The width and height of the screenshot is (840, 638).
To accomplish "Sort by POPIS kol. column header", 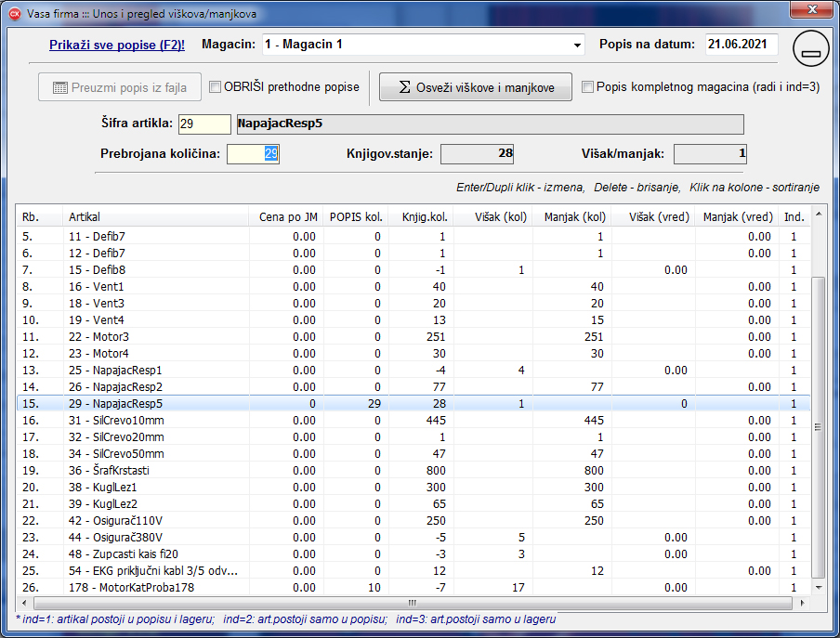I will (x=356, y=216).
